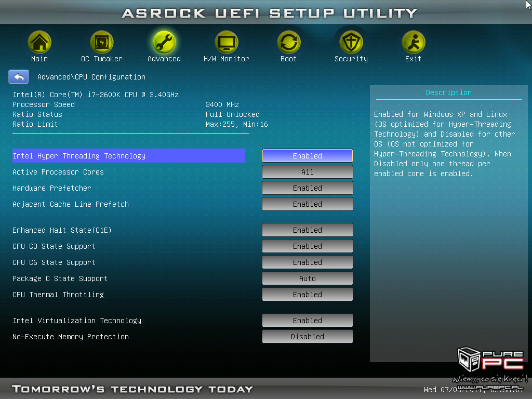Select the Hardware Prefetcher label
The image size is (532, 399).
coord(51,188)
